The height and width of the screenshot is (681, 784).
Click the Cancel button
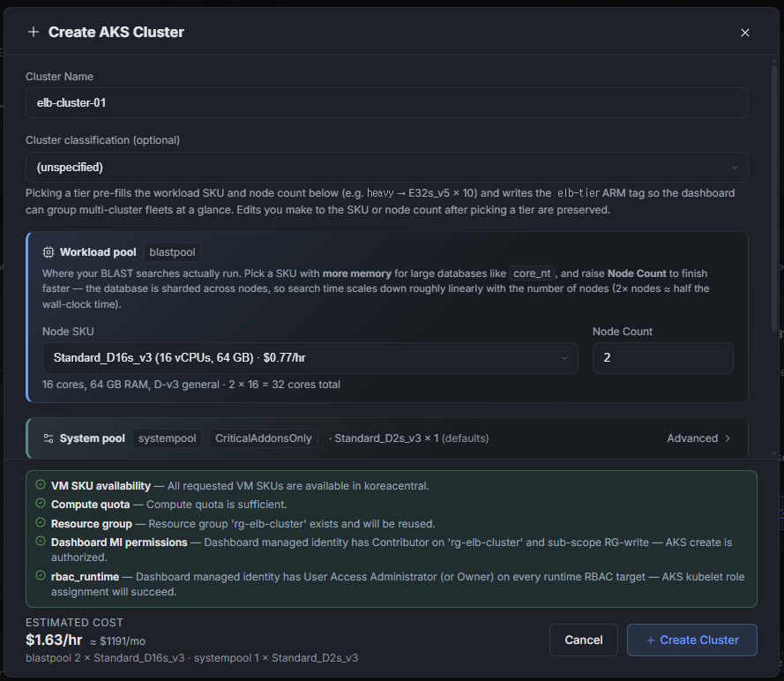coord(584,640)
